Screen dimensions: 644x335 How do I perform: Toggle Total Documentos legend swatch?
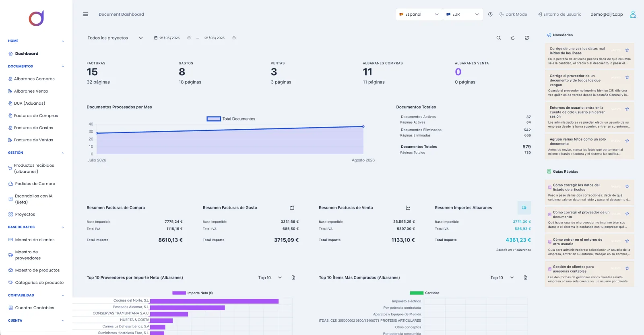(214, 119)
